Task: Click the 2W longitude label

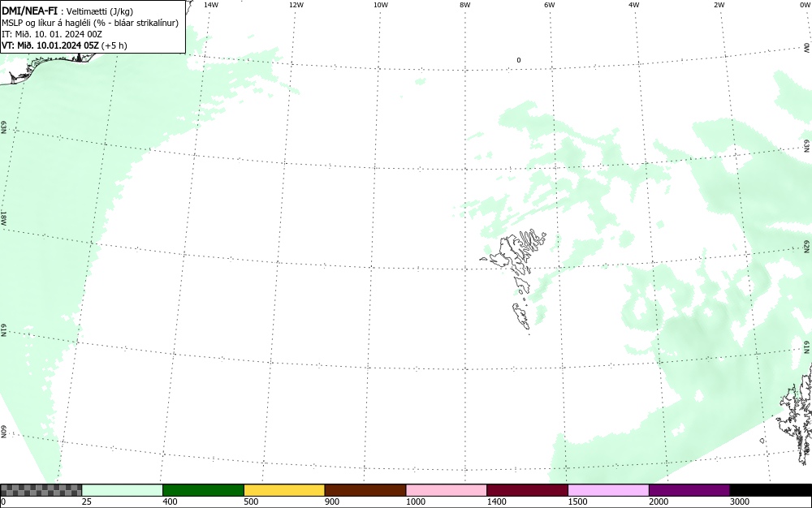Action: click(719, 5)
